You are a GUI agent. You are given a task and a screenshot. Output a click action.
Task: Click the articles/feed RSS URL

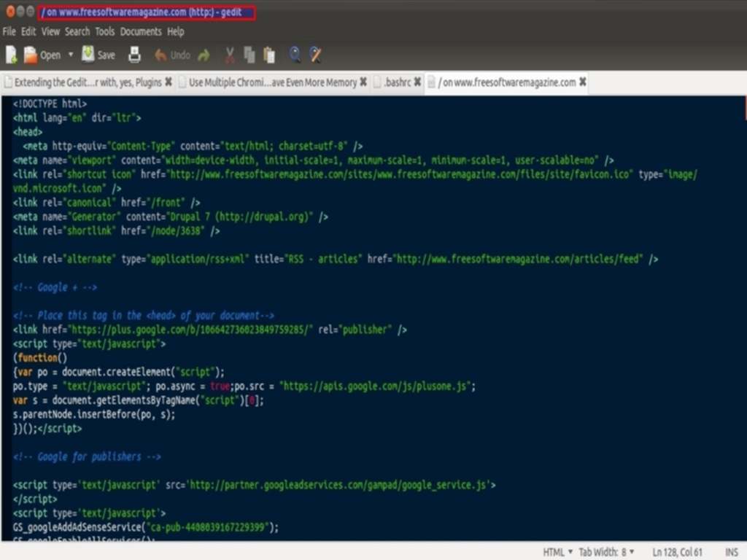point(519,259)
